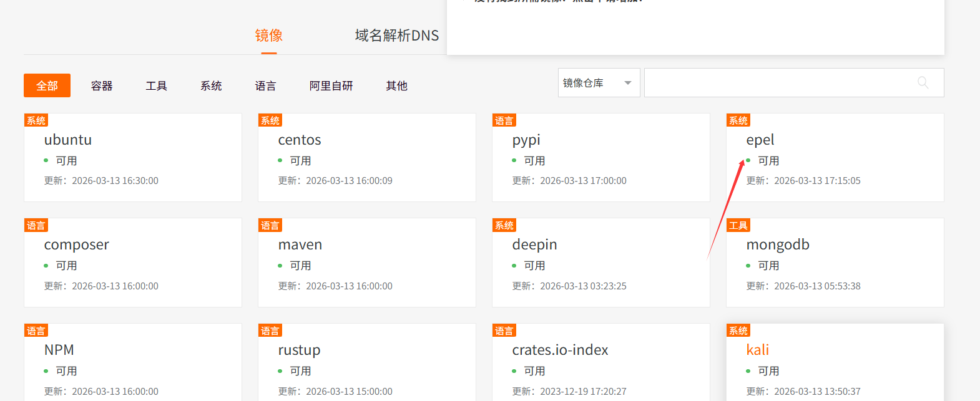Switch to the 镜像 tab
Image resolution: width=980 pixels, height=401 pixels.
(269, 36)
